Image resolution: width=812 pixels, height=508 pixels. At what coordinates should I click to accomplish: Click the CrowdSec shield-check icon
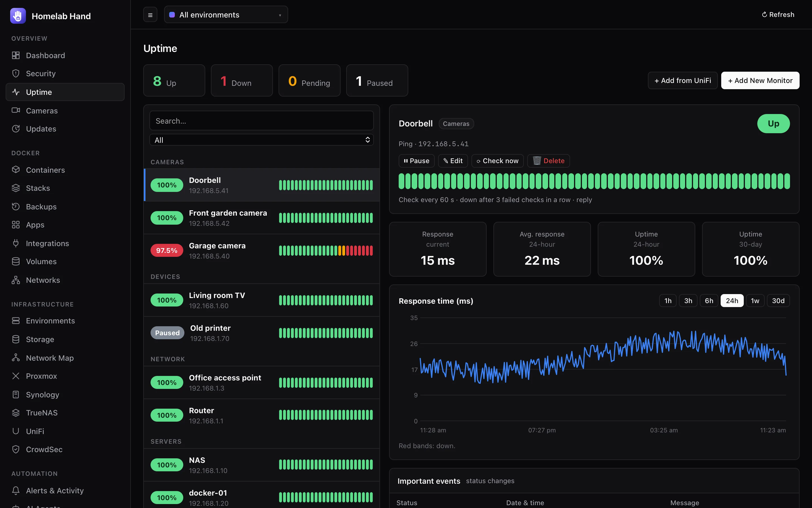pyautogui.click(x=16, y=449)
